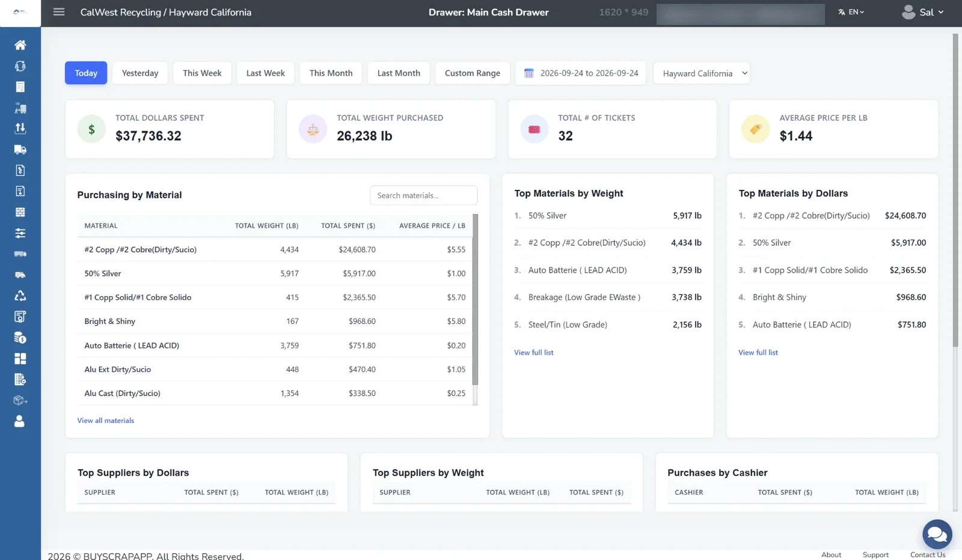962x560 pixels.
Task: Open the Support footer link
Action: 875,555
